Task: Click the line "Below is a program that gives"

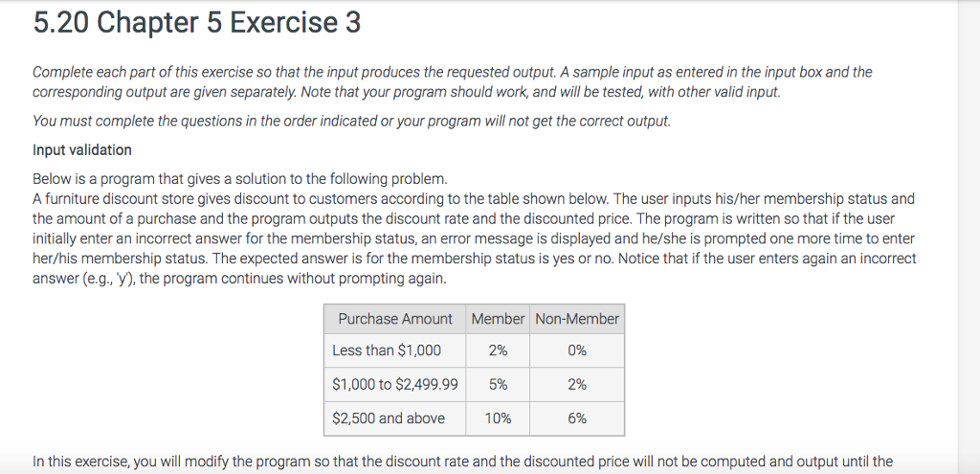Action: [239, 179]
